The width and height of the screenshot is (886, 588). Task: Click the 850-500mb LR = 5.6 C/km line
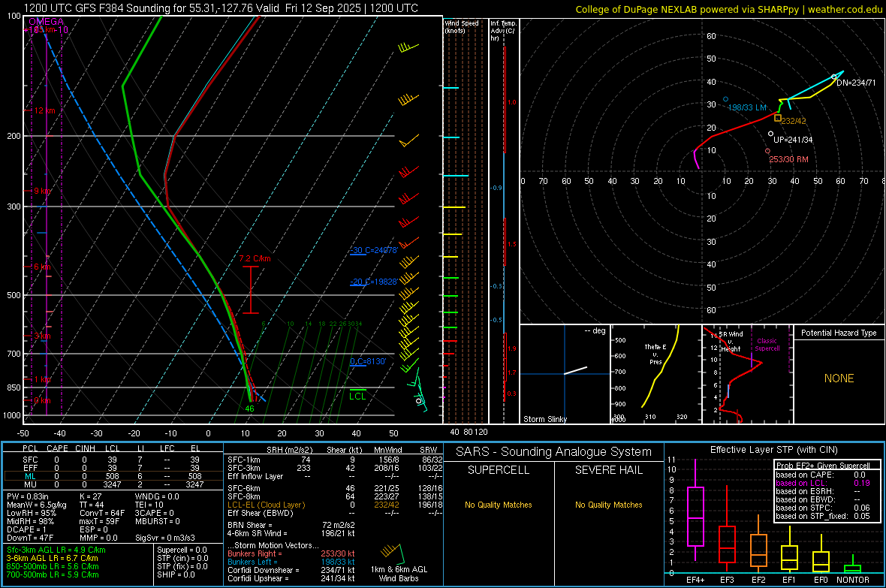coord(53,566)
